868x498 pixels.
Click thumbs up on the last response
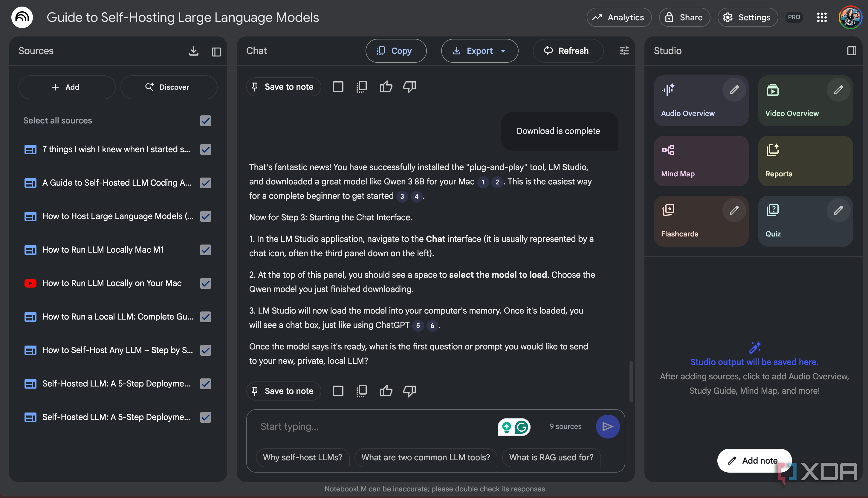click(x=386, y=391)
